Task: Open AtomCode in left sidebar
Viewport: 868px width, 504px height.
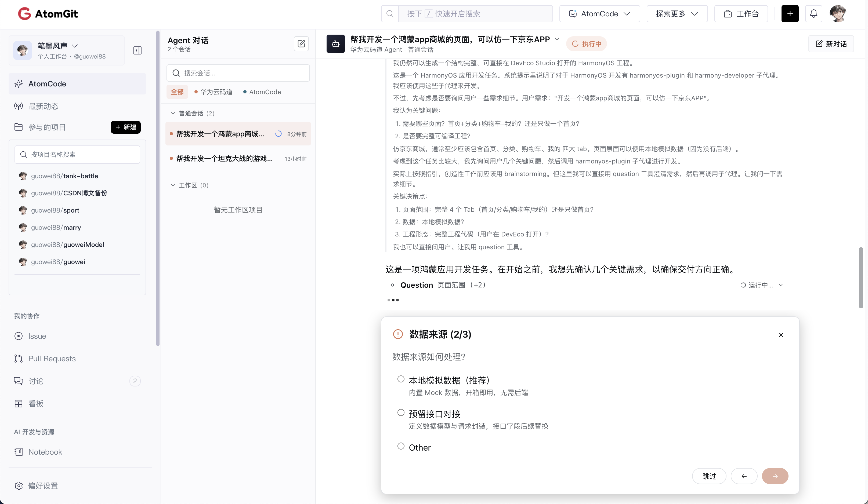Action: 77,84
